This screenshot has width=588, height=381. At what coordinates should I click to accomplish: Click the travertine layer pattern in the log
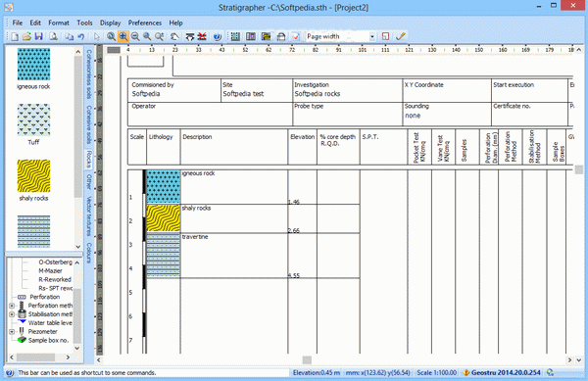coord(163,255)
